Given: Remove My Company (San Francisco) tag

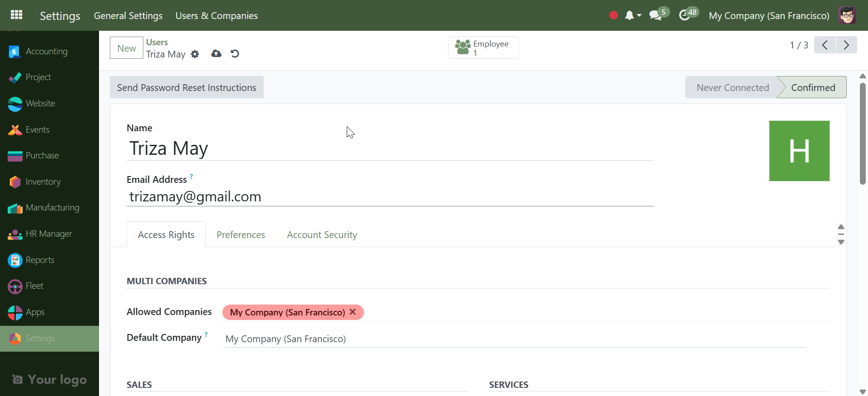Looking at the screenshot, I should (x=353, y=312).
